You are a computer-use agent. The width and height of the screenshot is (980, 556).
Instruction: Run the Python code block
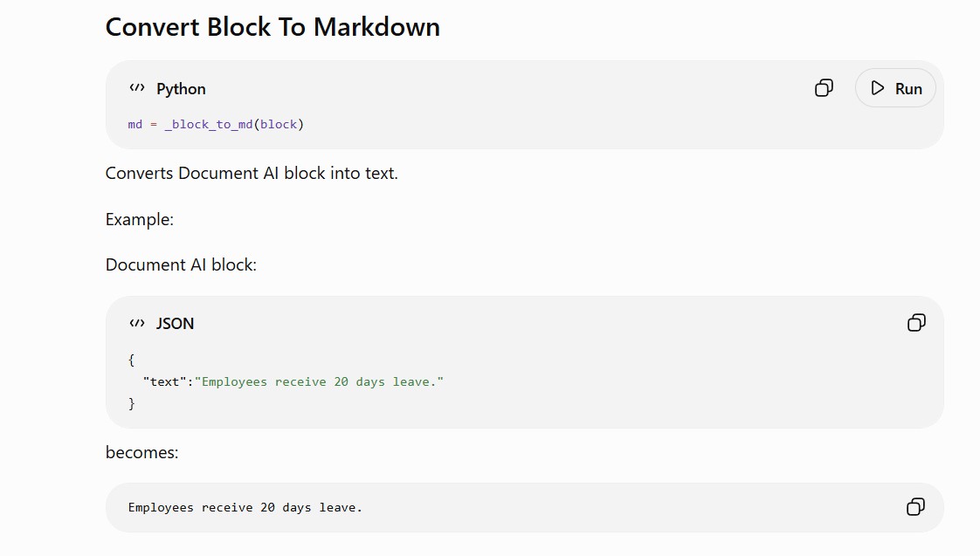tap(895, 88)
